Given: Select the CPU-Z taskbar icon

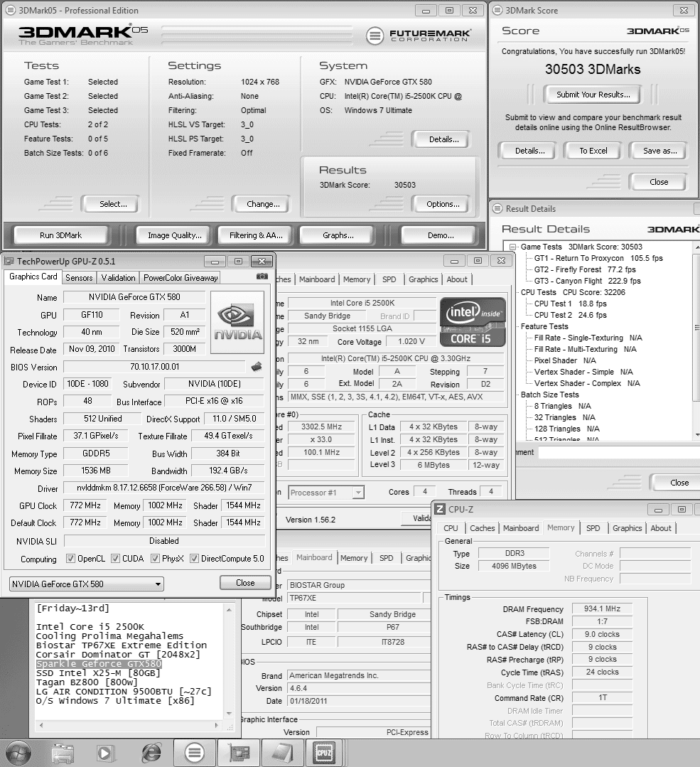Looking at the screenshot, I should [325, 753].
